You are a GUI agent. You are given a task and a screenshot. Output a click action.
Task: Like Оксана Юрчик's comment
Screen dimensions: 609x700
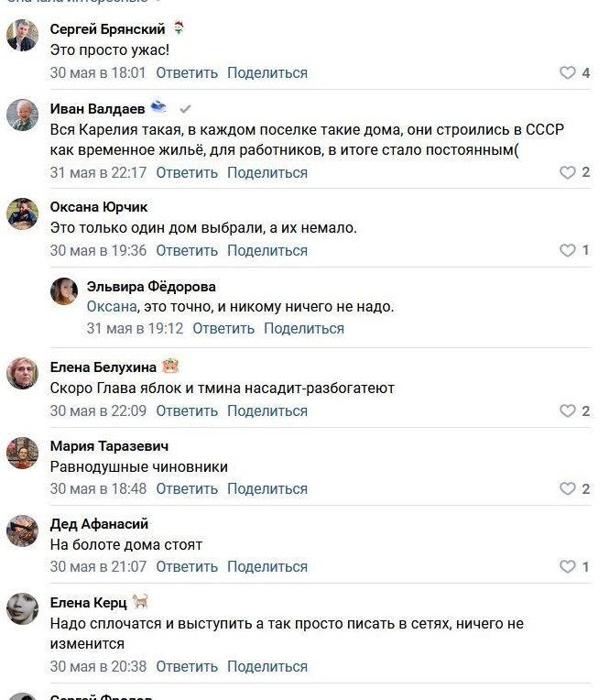pyautogui.click(x=567, y=251)
